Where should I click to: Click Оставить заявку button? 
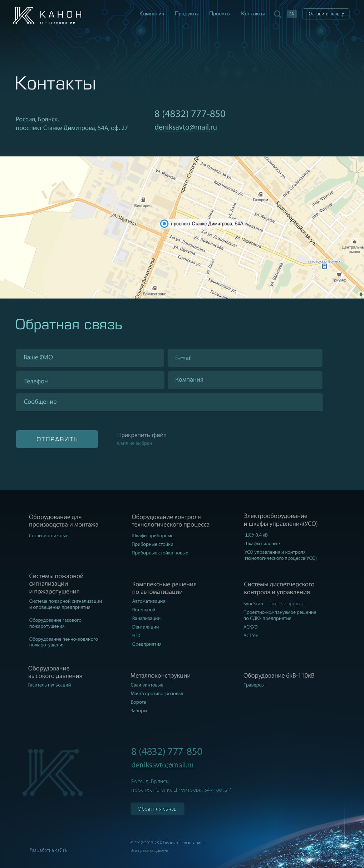326,14
